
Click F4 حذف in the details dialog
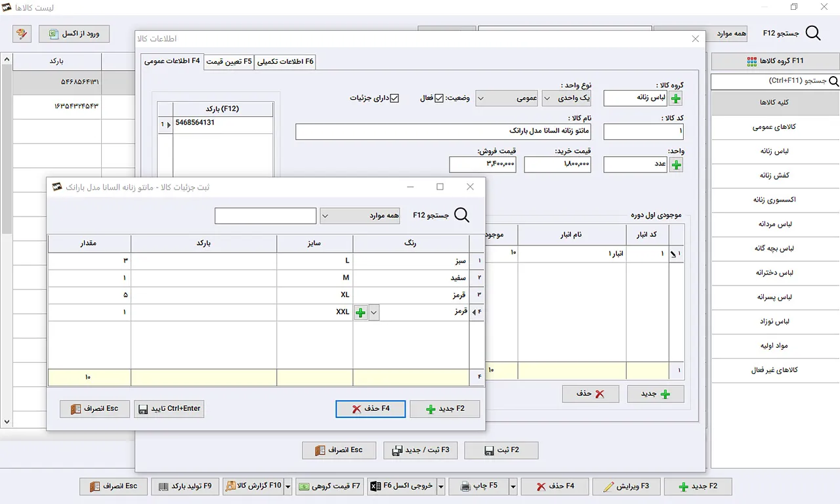371,409
